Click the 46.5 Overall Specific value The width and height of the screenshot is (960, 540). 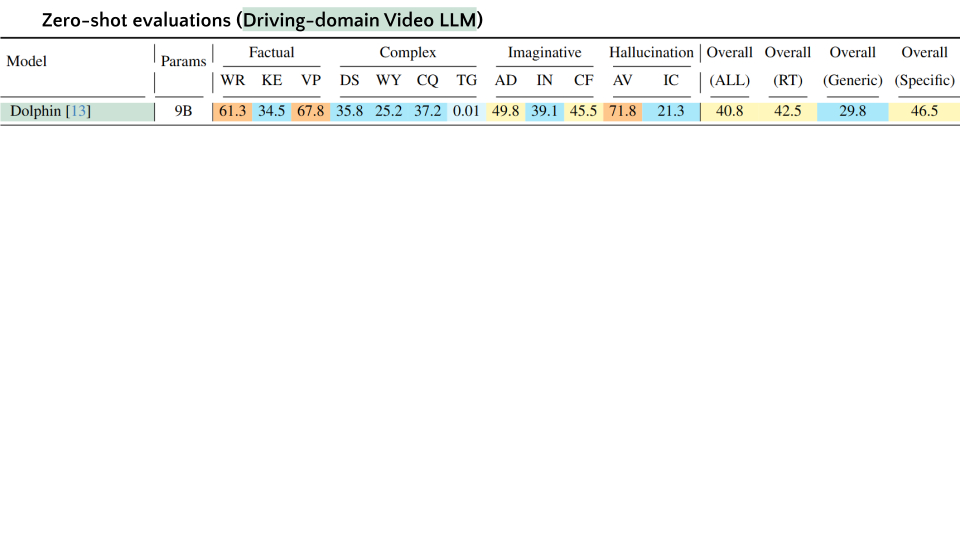click(x=924, y=111)
